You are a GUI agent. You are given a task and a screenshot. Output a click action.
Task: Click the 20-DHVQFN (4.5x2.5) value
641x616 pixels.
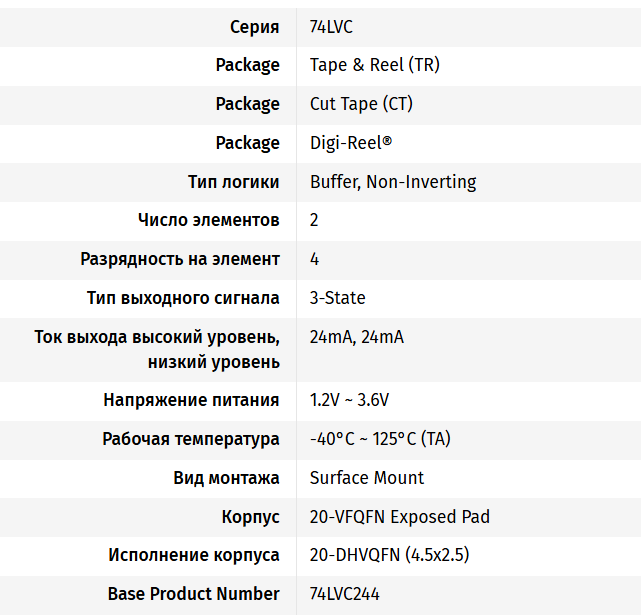[x=390, y=555]
